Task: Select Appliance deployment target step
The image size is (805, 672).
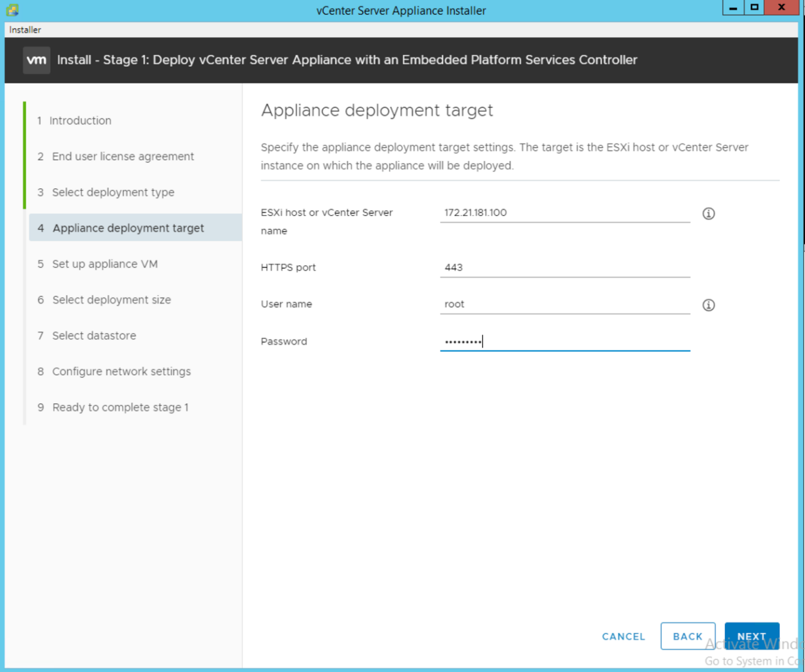Action: click(128, 228)
